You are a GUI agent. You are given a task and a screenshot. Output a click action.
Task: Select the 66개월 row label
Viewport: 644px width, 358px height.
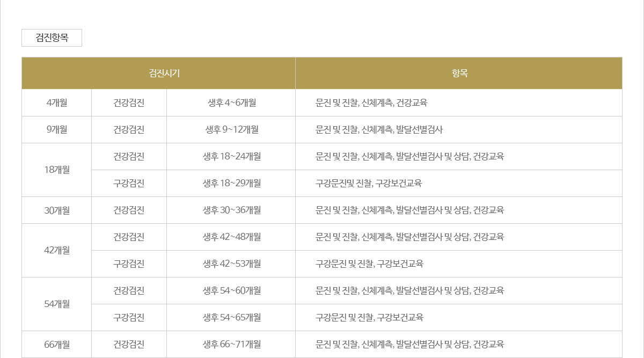pyautogui.click(x=56, y=345)
